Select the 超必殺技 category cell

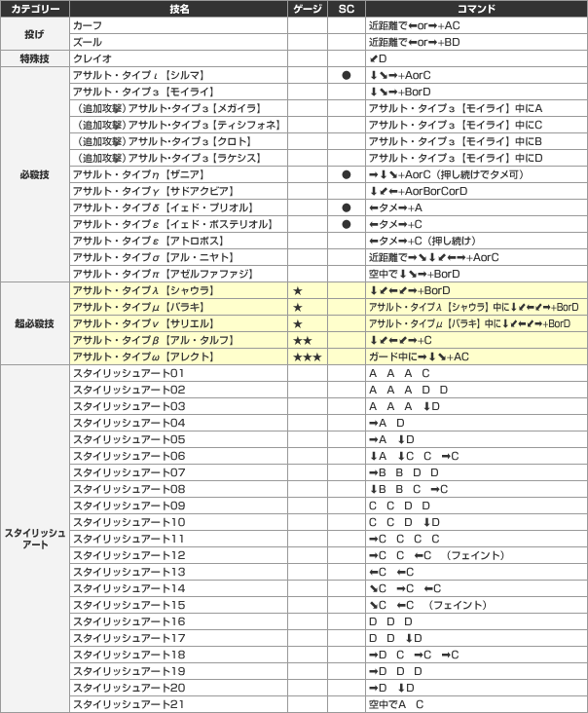click(35, 323)
